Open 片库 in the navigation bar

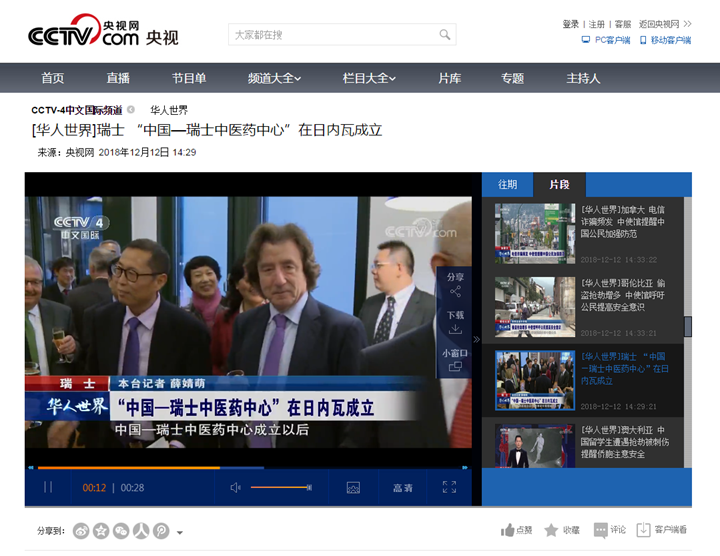point(450,78)
